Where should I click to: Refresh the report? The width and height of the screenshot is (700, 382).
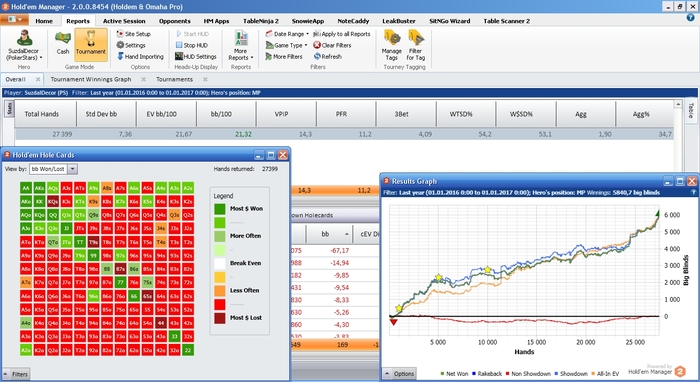[x=327, y=57]
